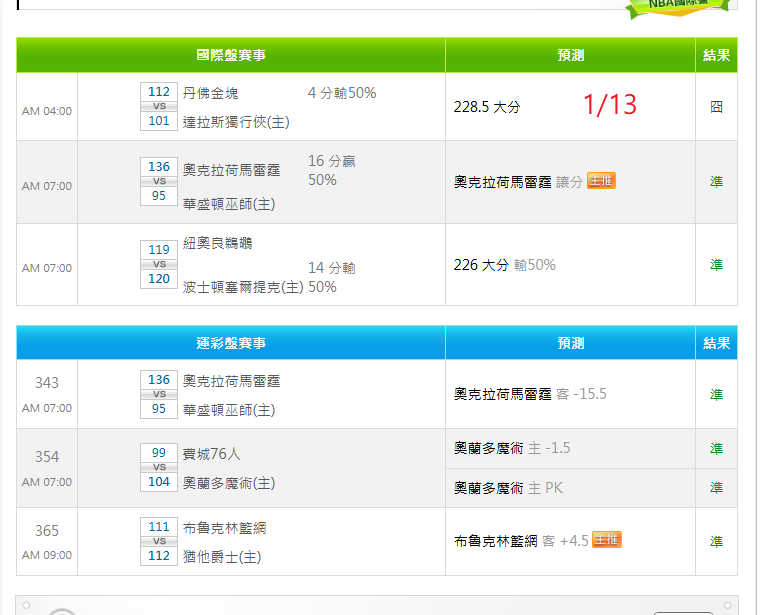Image resolution: width=781 pixels, height=615 pixels.
Task: Click game number 343
Action: pos(47,382)
